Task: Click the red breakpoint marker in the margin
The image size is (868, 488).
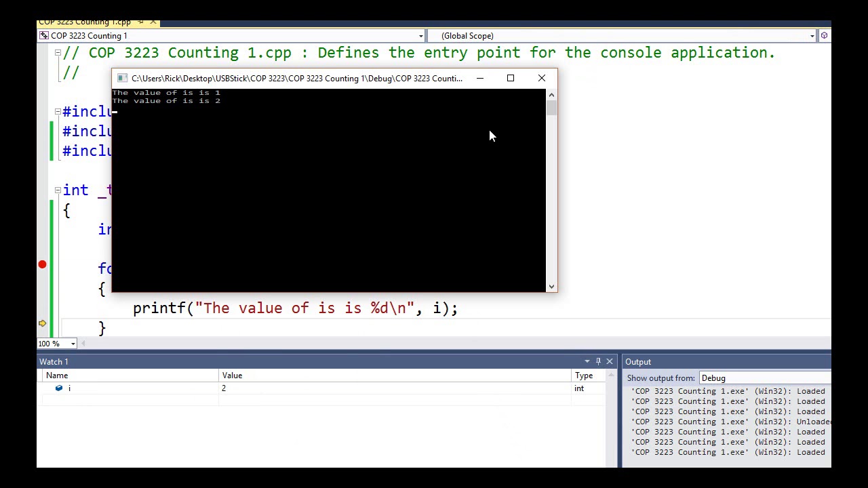Action: click(42, 265)
